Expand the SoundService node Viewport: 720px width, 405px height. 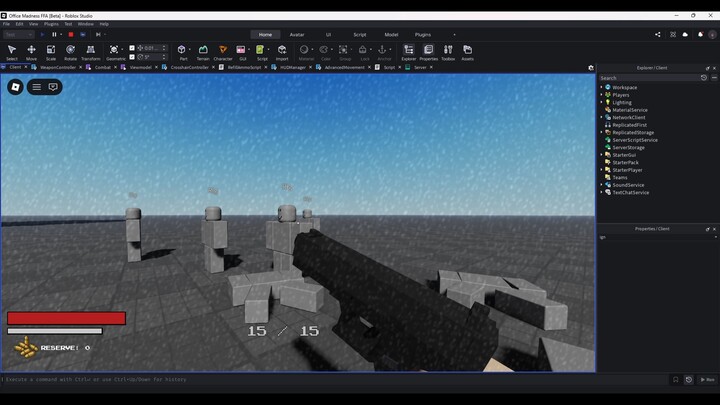[602, 185]
